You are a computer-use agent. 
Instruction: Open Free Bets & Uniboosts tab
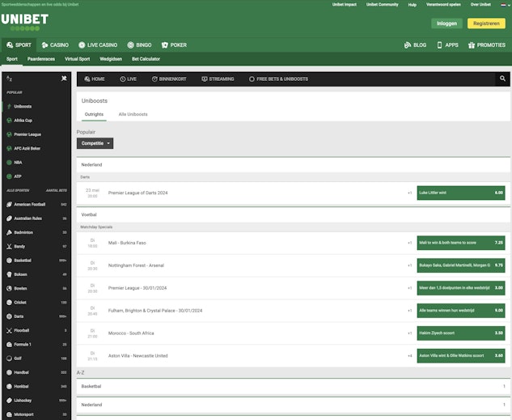tap(278, 79)
